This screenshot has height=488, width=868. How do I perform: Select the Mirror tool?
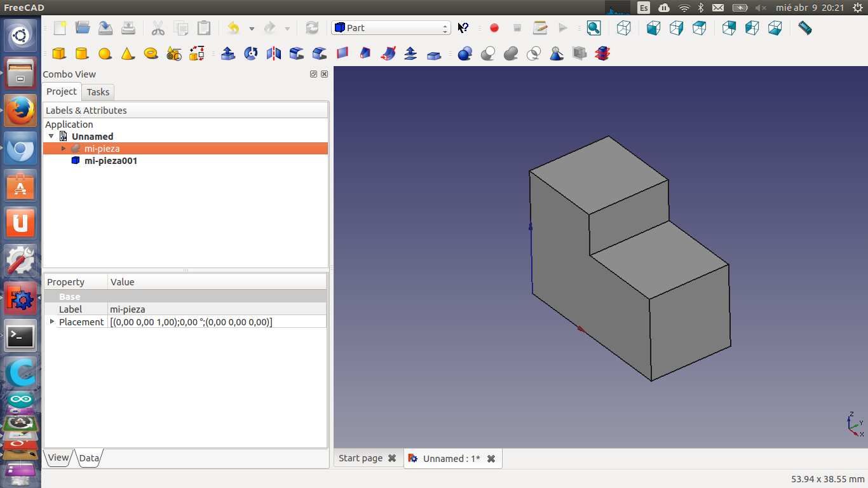[x=274, y=53]
